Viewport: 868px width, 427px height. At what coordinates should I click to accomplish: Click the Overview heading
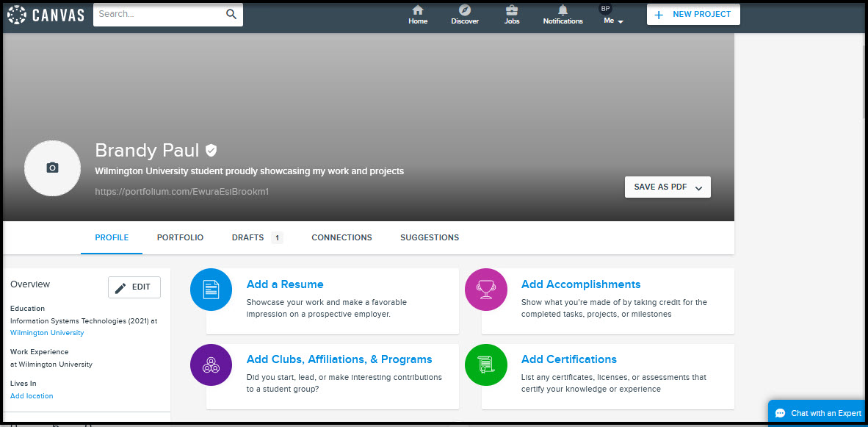click(x=30, y=284)
